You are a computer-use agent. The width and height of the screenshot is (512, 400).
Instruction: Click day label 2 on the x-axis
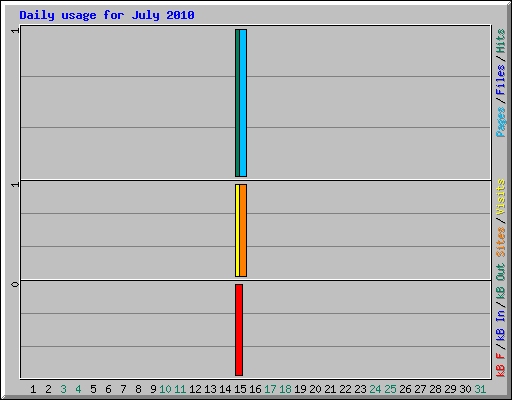tap(48, 389)
